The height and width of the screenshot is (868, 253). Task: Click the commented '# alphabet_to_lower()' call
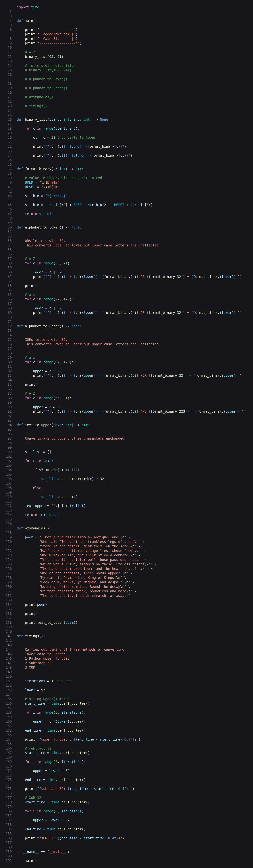[x=46, y=79]
